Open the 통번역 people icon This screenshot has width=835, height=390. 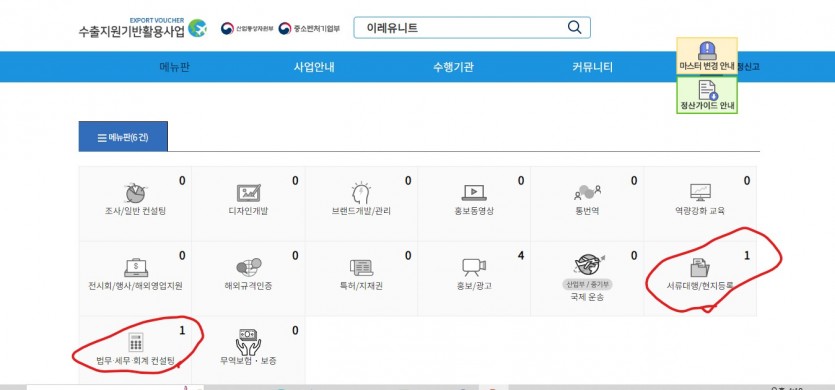(587, 193)
